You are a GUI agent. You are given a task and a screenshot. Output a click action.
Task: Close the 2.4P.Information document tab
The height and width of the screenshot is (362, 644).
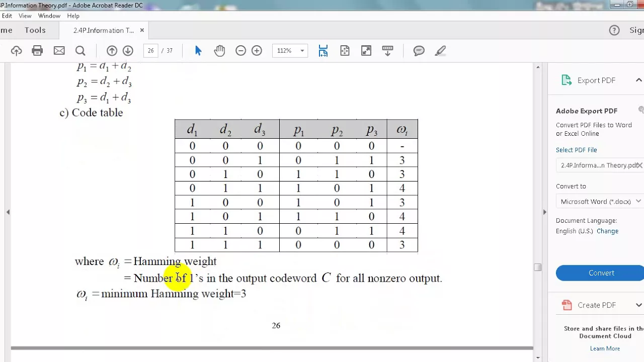point(142,30)
